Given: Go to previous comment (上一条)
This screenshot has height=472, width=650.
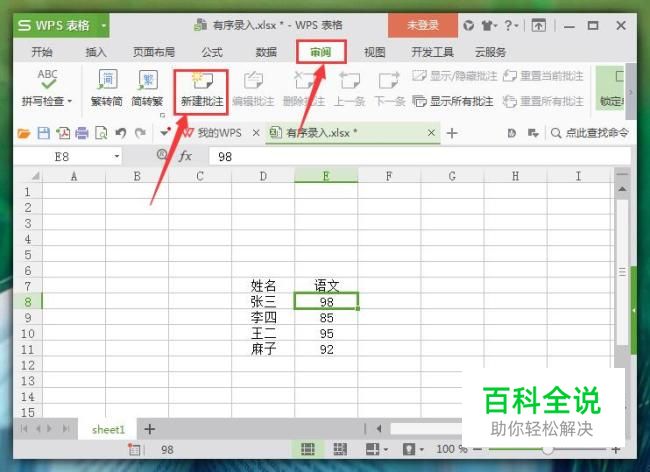Looking at the screenshot, I should (x=349, y=88).
